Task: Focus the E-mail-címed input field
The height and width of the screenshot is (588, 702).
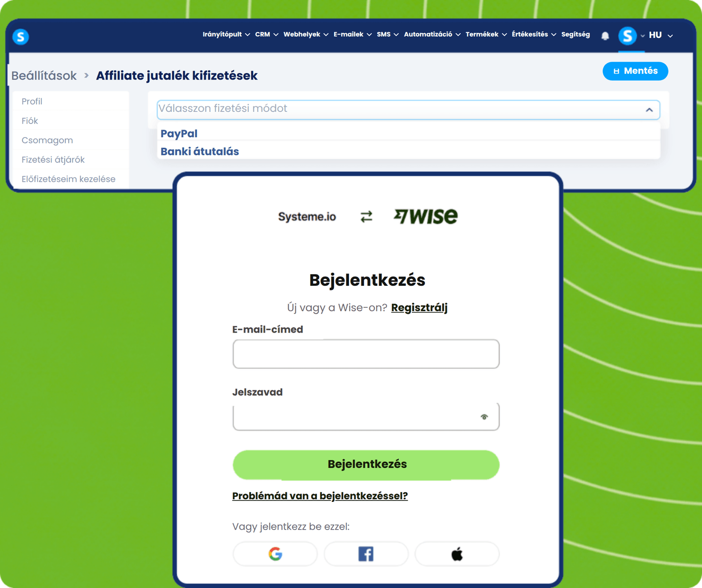Action: pyautogui.click(x=366, y=354)
